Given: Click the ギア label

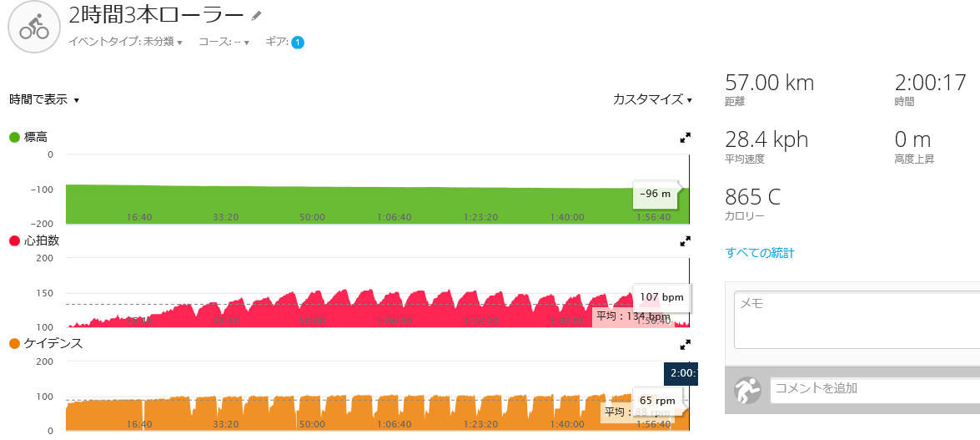Looking at the screenshot, I should tap(276, 42).
